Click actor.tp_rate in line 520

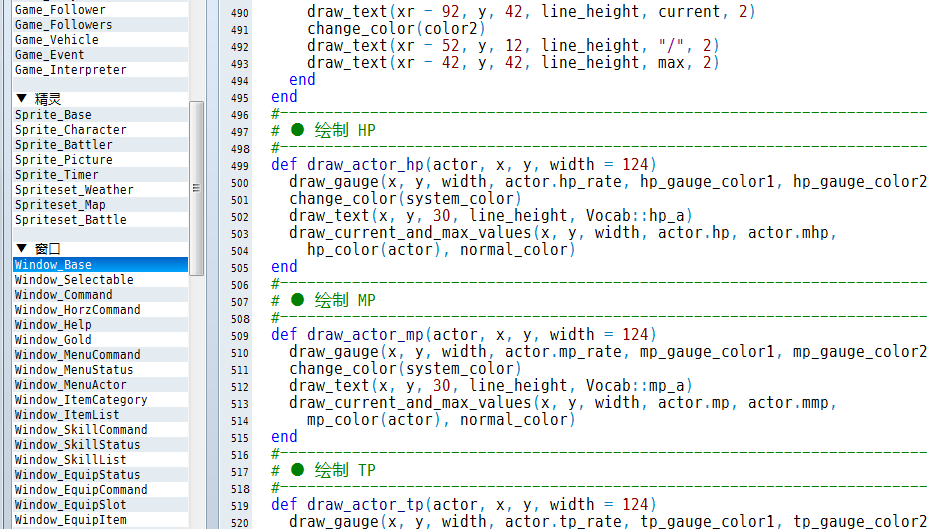[x=563, y=522]
